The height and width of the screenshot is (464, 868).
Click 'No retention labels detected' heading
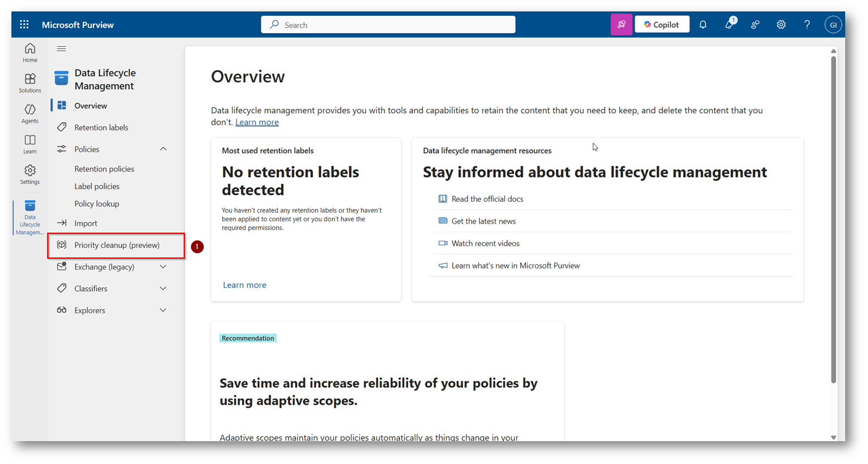pyautogui.click(x=290, y=181)
